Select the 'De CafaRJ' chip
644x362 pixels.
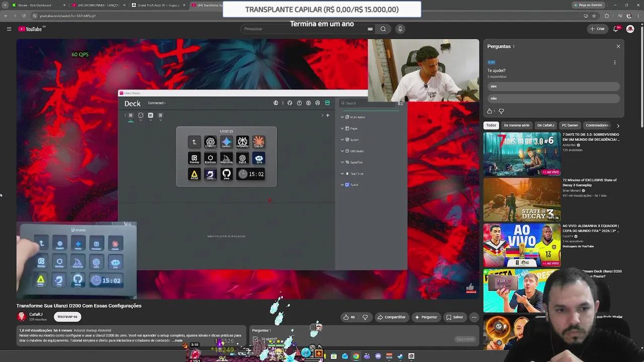pos(545,125)
